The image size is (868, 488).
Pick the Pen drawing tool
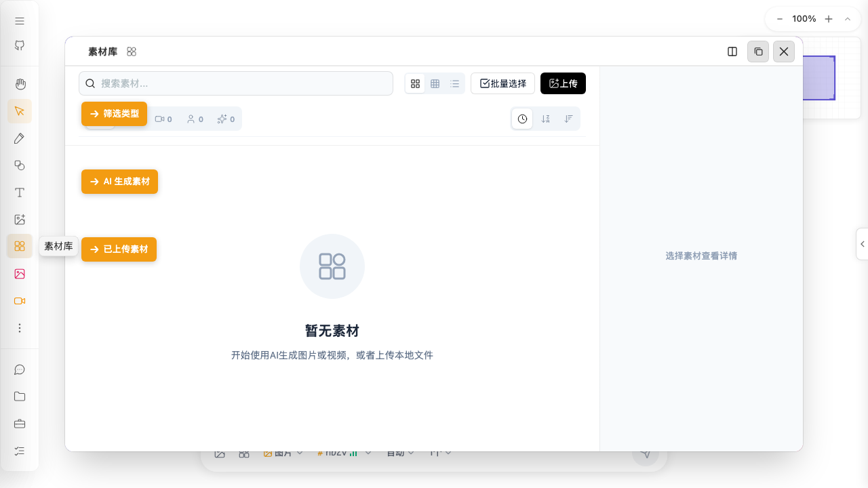pyautogui.click(x=20, y=138)
